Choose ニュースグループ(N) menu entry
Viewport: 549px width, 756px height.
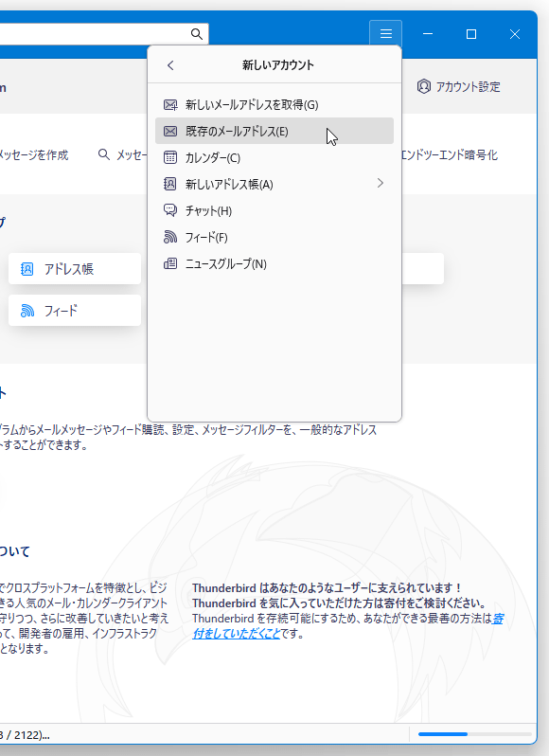click(274, 263)
